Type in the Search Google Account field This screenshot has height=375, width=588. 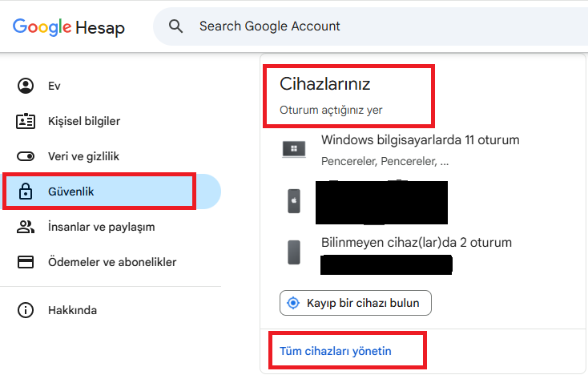pyautogui.click(x=360, y=26)
